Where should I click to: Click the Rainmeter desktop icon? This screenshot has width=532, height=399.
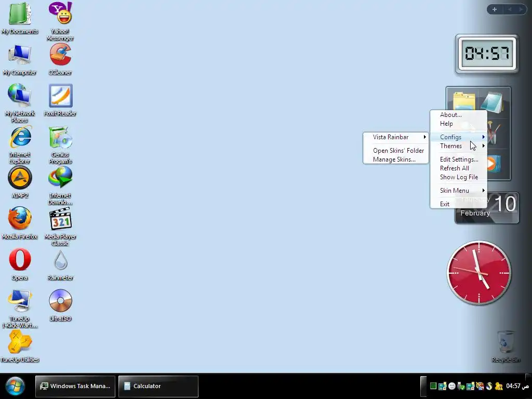pyautogui.click(x=60, y=265)
